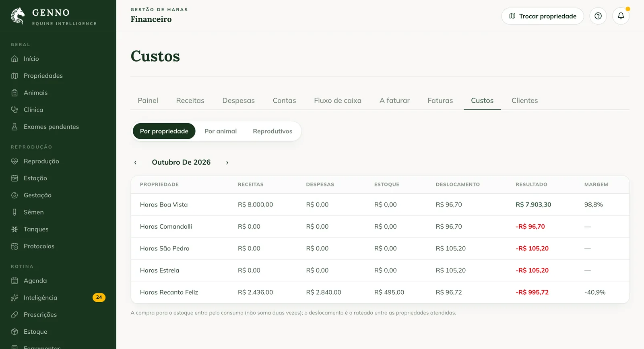644x349 pixels.
Task: Open the Clientes tab
Action: 524,101
